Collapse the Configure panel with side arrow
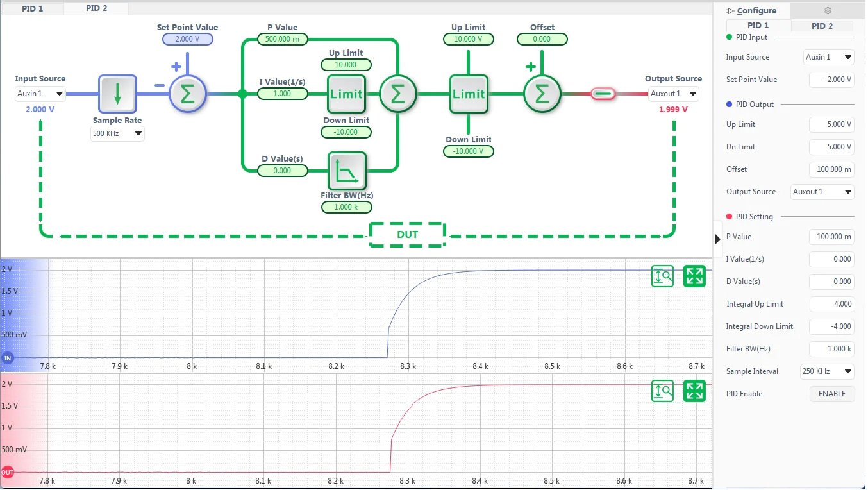The image size is (868, 490). [x=717, y=239]
